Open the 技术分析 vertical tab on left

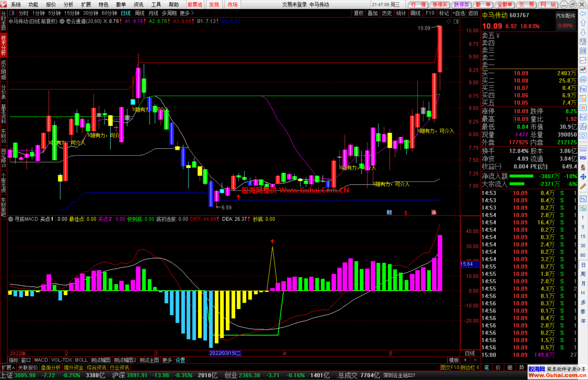[x=4, y=45]
